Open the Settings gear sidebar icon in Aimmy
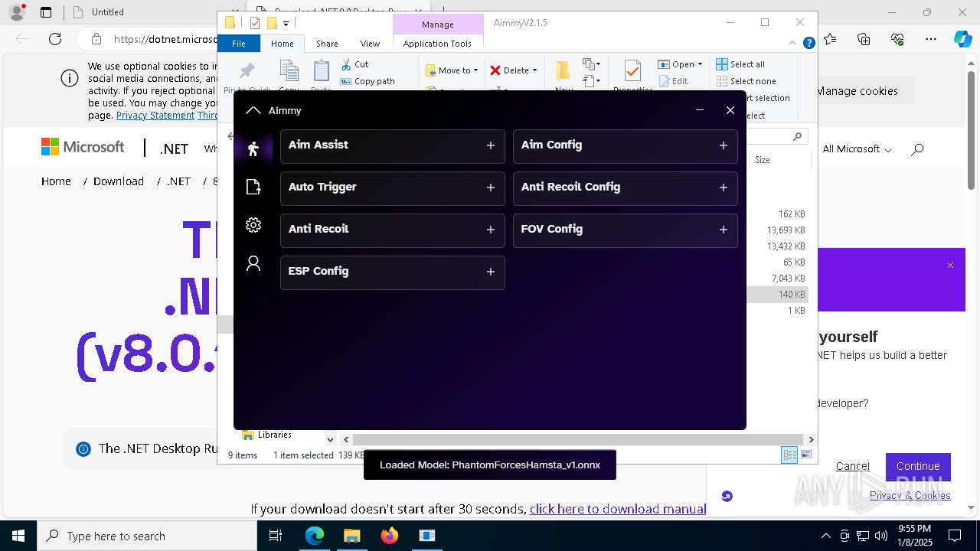The height and width of the screenshot is (551, 980). (253, 225)
